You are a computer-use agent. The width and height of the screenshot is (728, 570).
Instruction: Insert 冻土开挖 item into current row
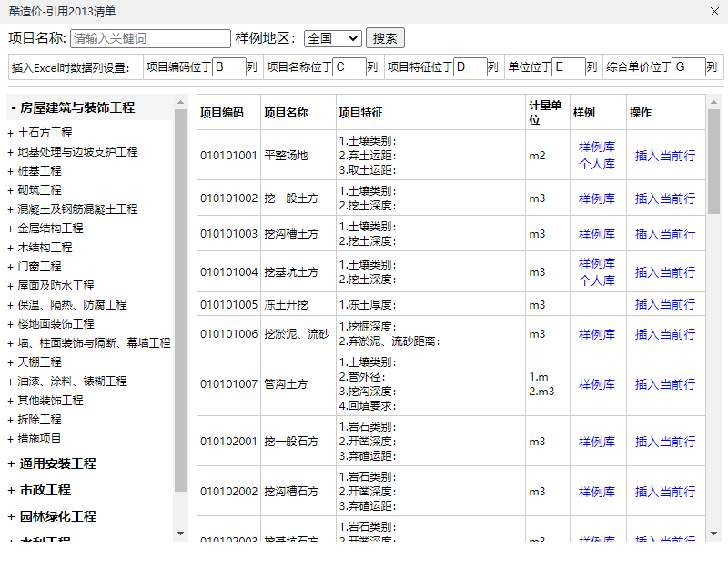pos(665,304)
